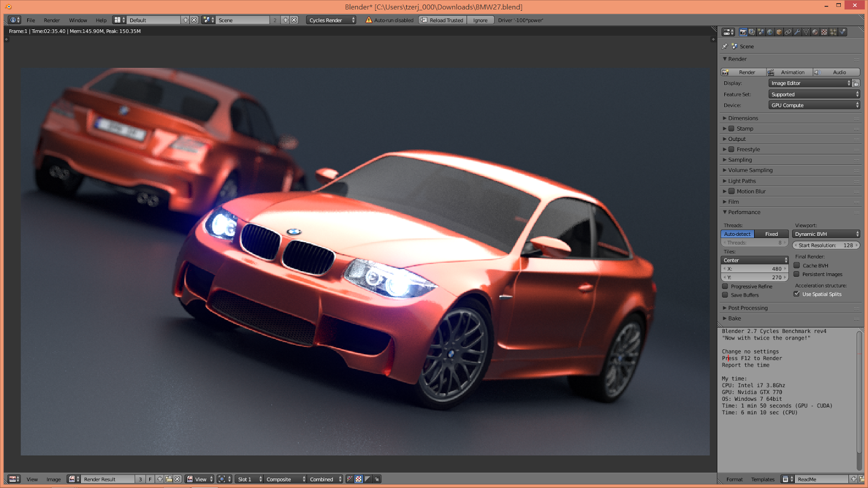The height and width of the screenshot is (488, 868).
Task: Click the Animation render button
Action: click(x=790, y=72)
